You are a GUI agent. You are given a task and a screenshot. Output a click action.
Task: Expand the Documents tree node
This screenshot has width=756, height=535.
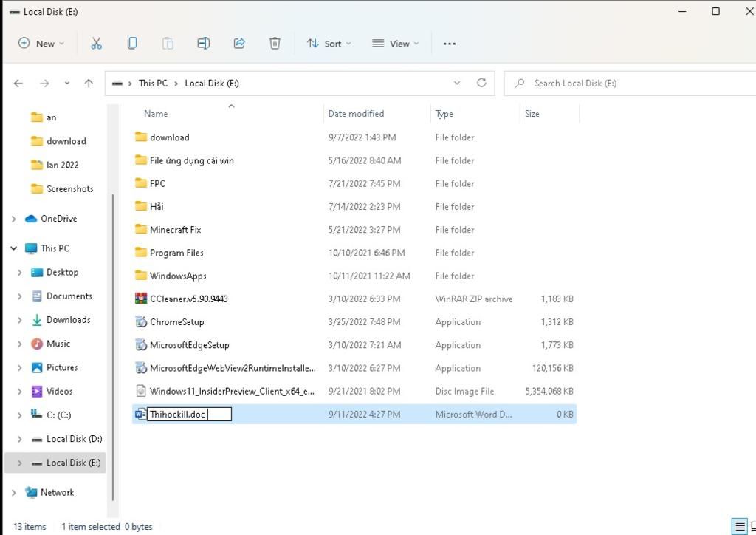click(20, 296)
